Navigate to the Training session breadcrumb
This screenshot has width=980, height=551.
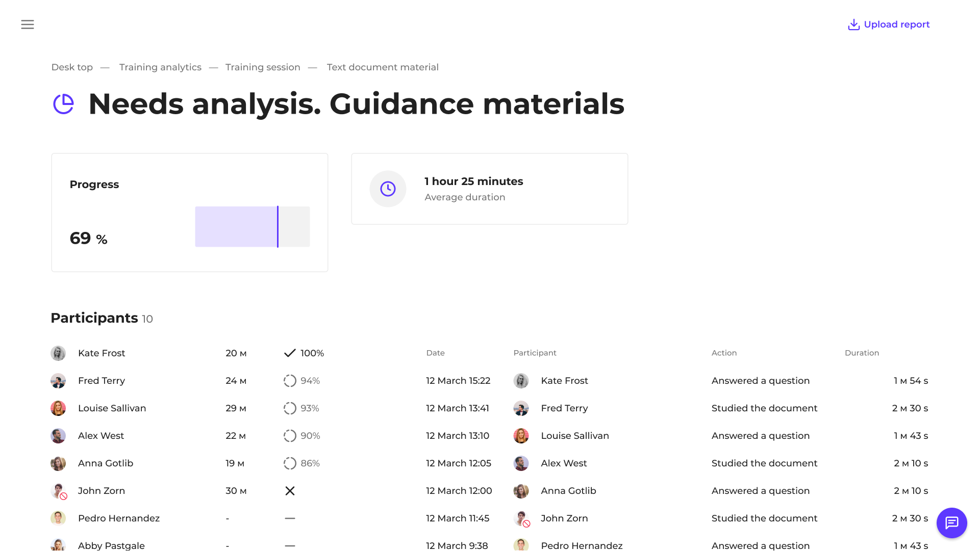pos(263,67)
